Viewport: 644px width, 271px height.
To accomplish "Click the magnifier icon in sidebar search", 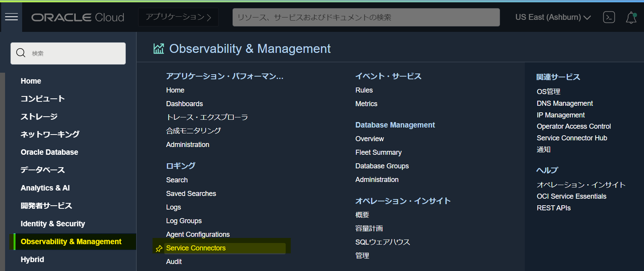I will pos(21,53).
